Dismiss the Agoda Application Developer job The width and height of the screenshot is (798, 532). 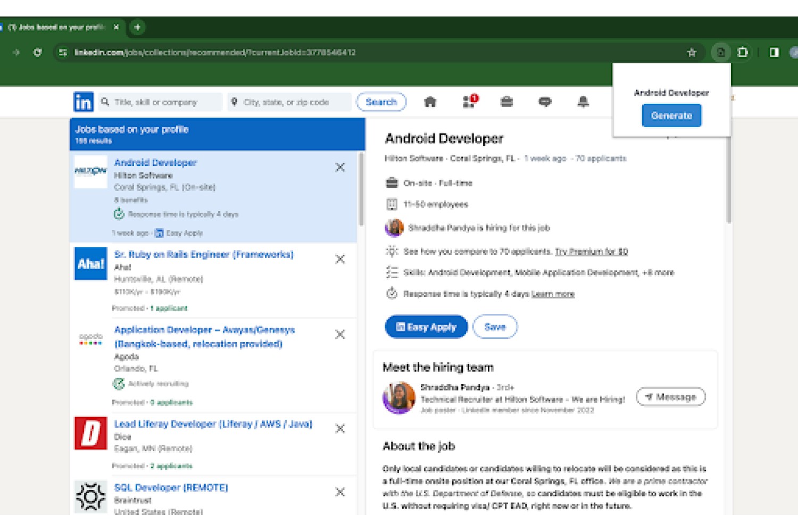pos(340,334)
